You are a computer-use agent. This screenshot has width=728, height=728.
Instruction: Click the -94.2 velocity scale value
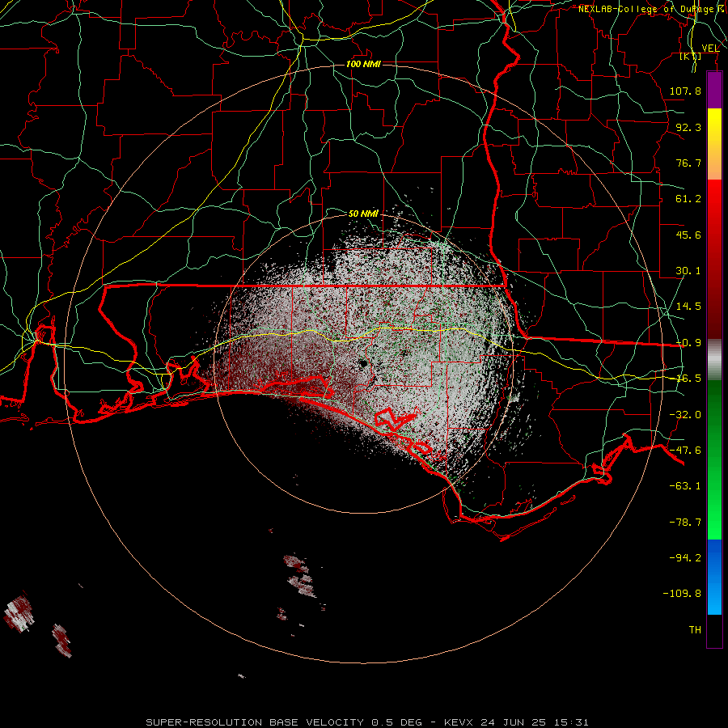pos(685,557)
